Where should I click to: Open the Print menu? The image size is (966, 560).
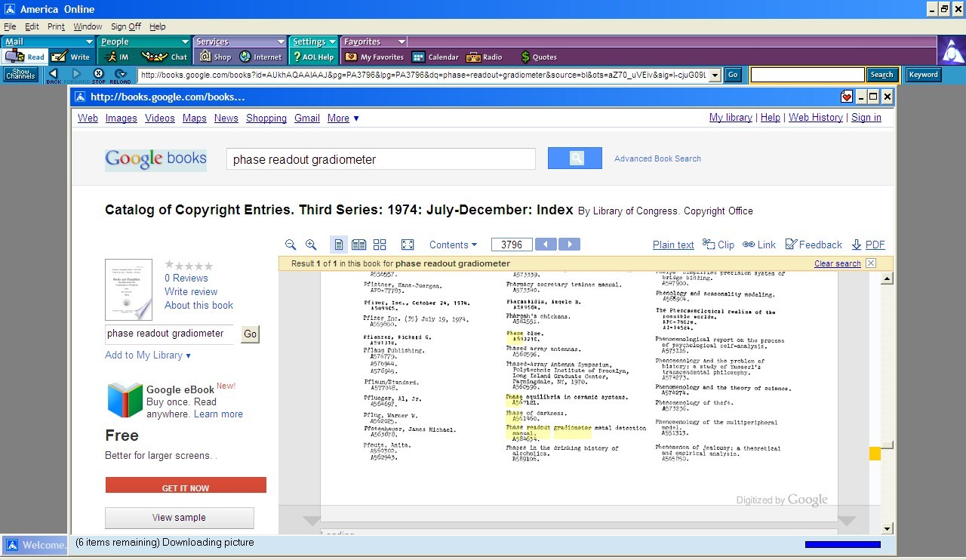tap(56, 26)
